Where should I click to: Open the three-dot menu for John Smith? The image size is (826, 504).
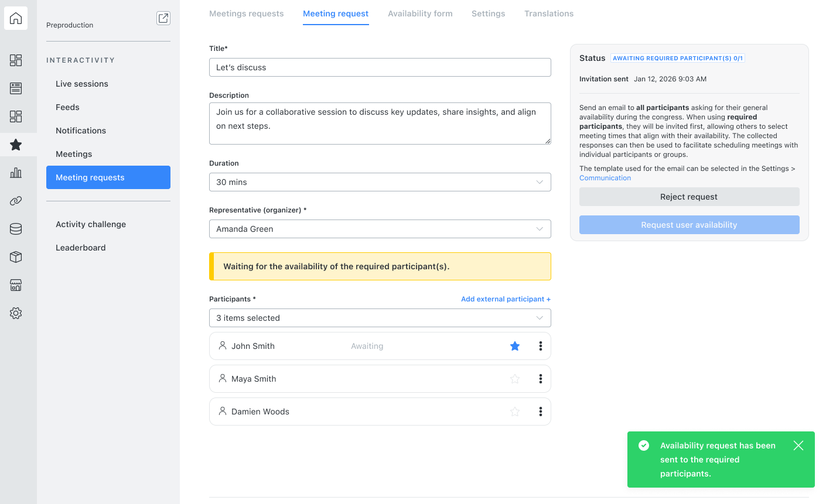(x=540, y=346)
